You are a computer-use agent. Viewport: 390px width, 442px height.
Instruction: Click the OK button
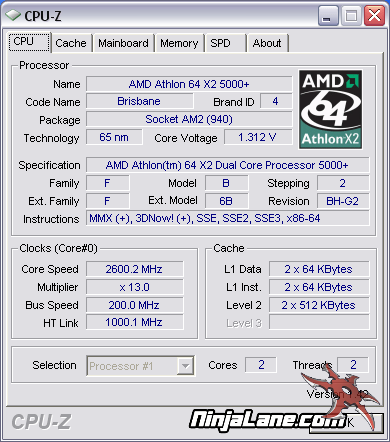point(346,423)
